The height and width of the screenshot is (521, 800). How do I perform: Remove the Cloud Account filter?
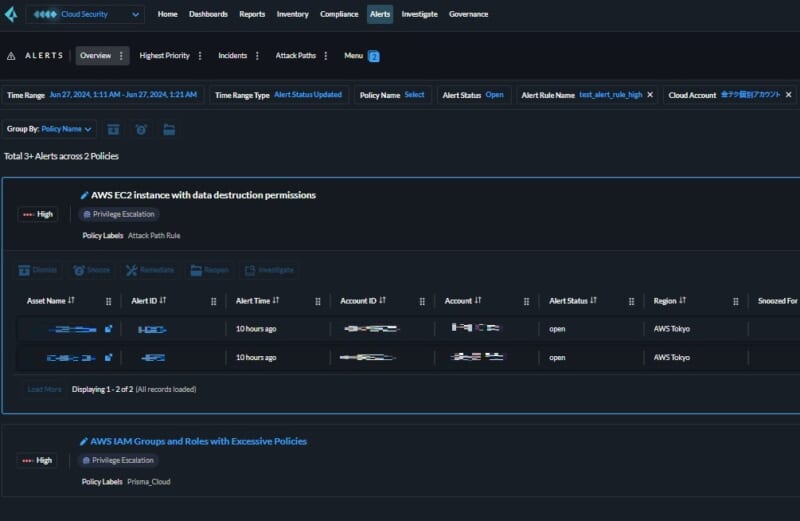click(x=788, y=95)
